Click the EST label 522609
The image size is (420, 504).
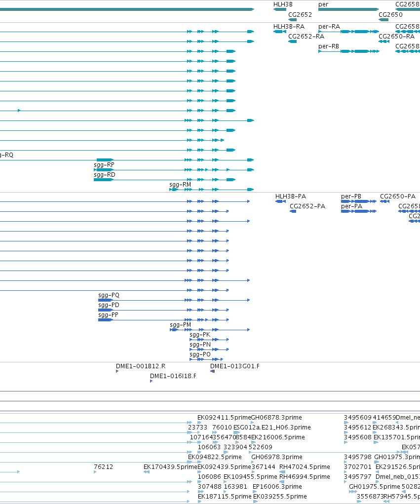click(x=260, y=447)
